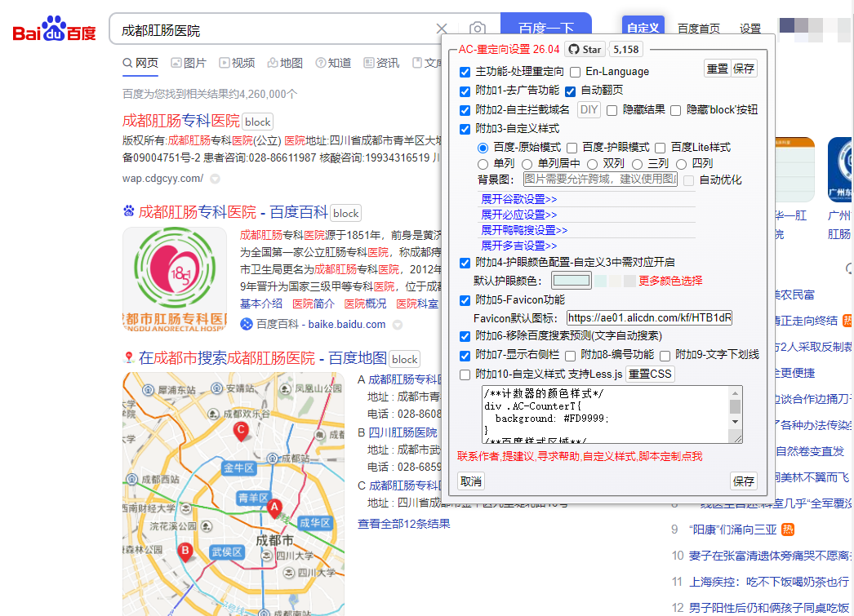
Task: Switch to 图片 search tab
Action: pos(189,63)
